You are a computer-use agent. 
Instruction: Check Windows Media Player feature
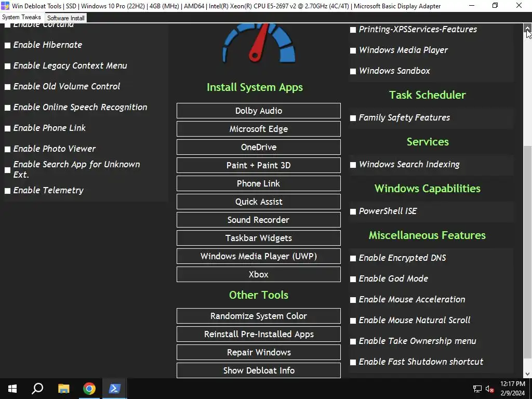point(353,50)
